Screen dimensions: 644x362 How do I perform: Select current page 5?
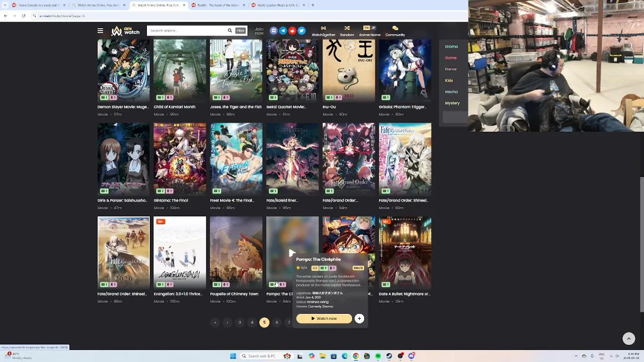[x=264, y=322]
